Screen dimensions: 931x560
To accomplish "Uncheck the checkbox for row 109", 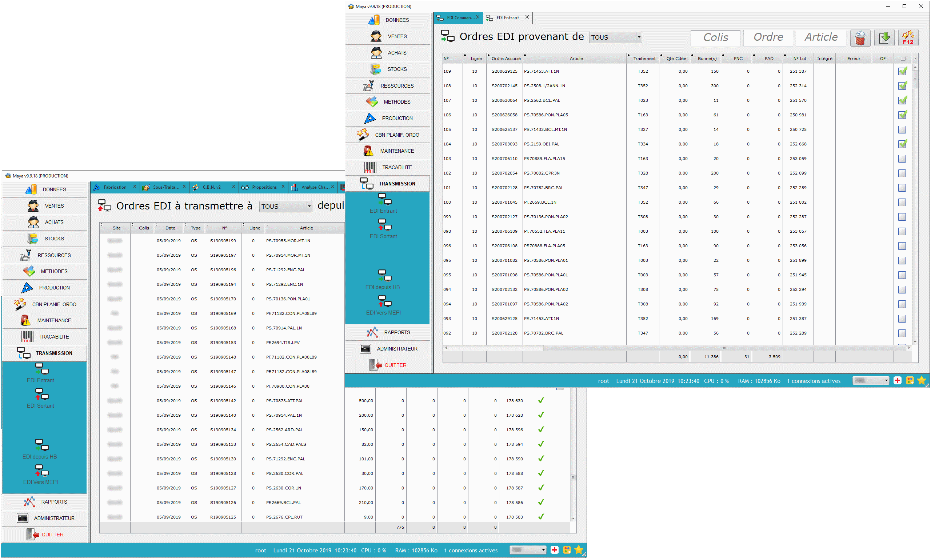I will (902, 71).
